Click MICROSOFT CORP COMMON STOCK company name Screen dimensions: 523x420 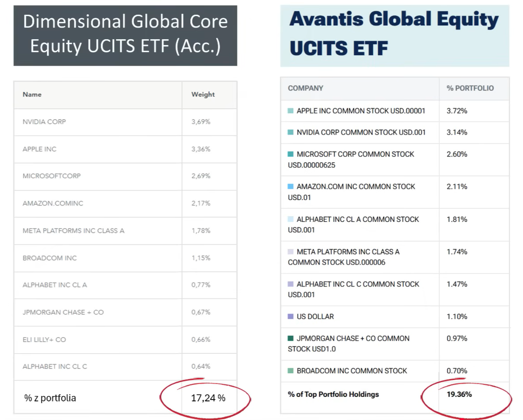point(351,159)
